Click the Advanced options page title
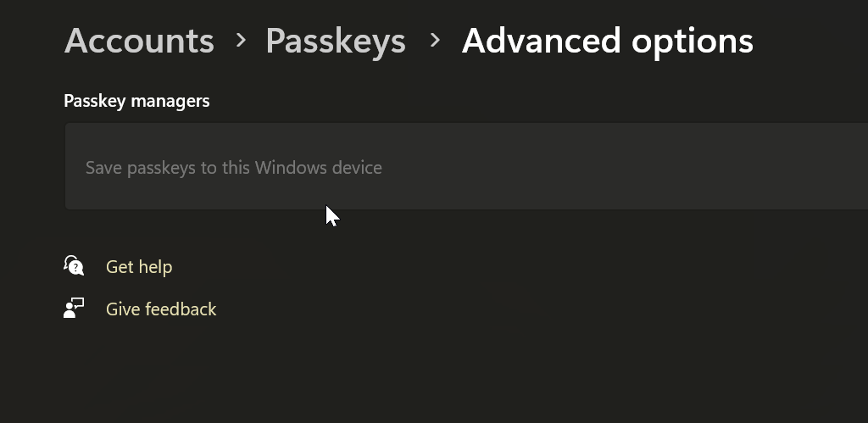 click(607, 41)
